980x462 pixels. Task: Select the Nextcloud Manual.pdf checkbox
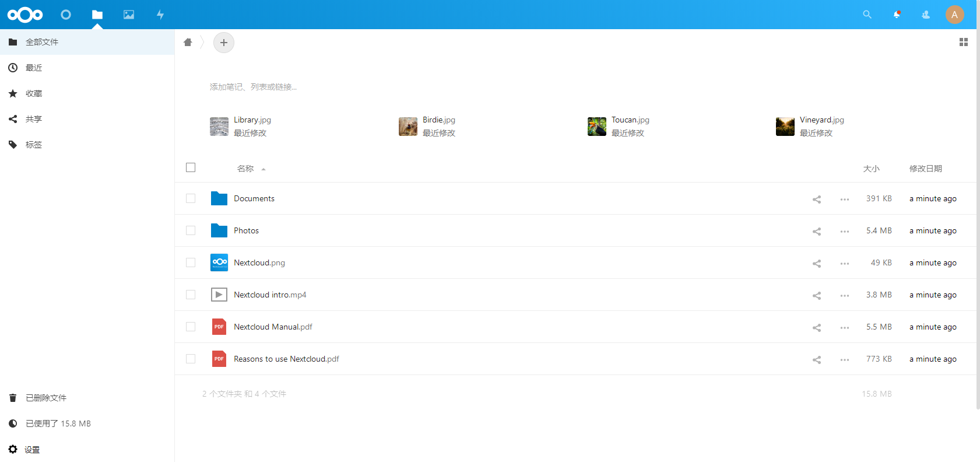pos(191,327)
